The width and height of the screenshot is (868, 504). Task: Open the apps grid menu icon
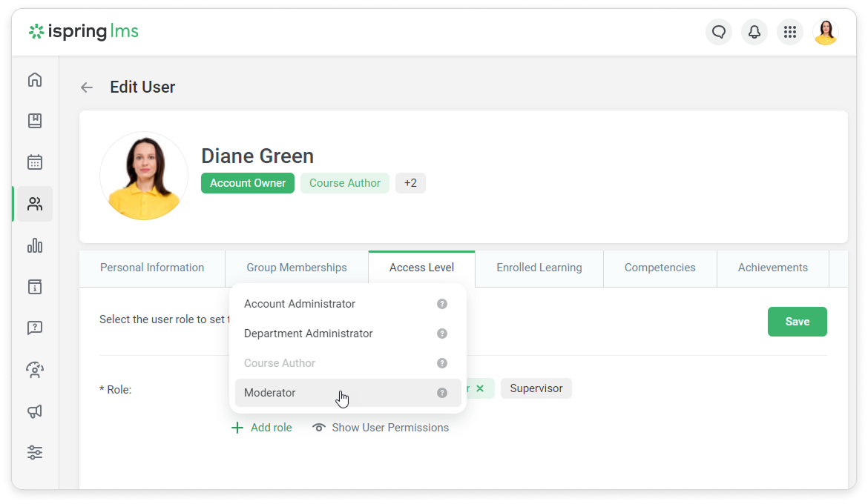(789, 32)
